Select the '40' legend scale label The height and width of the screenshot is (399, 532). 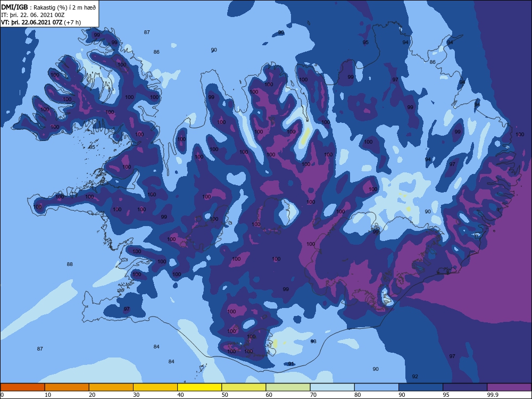click(180, 395)
